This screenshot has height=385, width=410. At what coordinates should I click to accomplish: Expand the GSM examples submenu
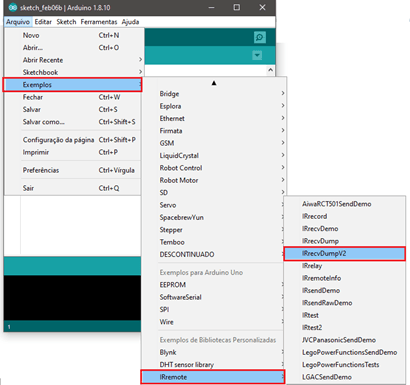(x=214, y=143)
